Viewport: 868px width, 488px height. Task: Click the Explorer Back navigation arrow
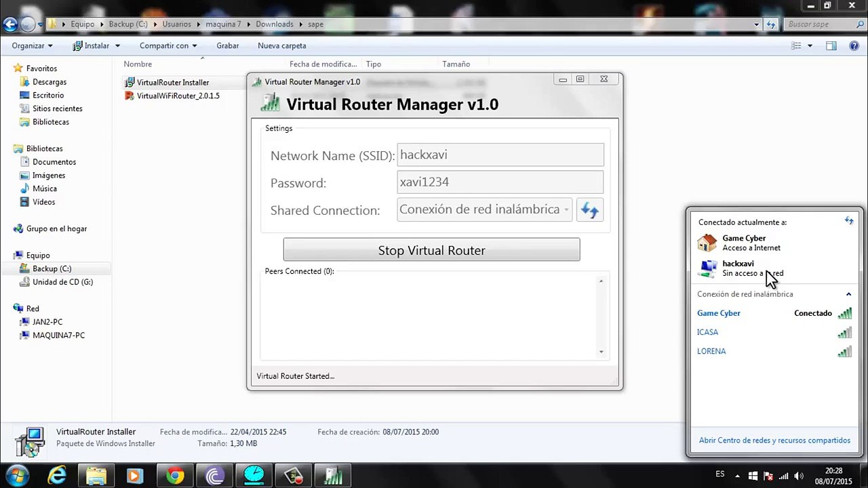[x=9, y=24]
